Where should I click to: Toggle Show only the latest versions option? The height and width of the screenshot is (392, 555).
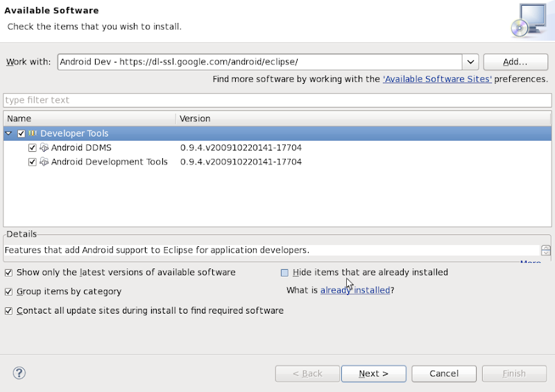coord(9,273)
